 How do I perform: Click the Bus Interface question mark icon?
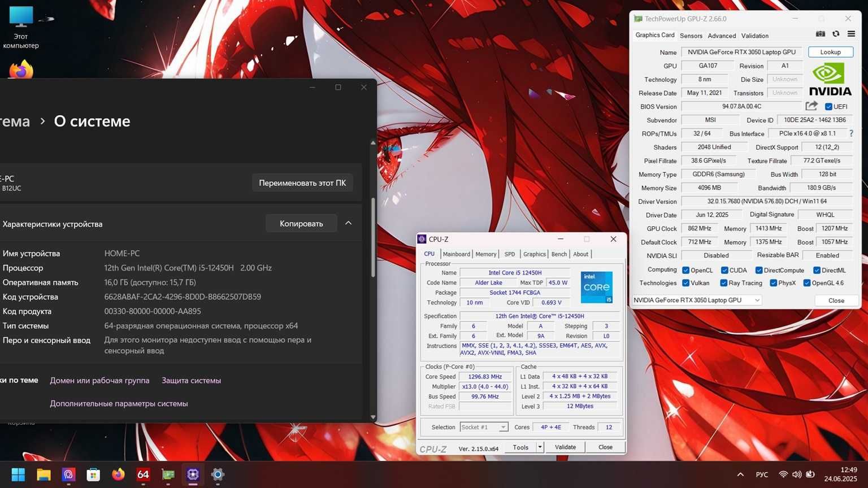(x=851, y=133)
